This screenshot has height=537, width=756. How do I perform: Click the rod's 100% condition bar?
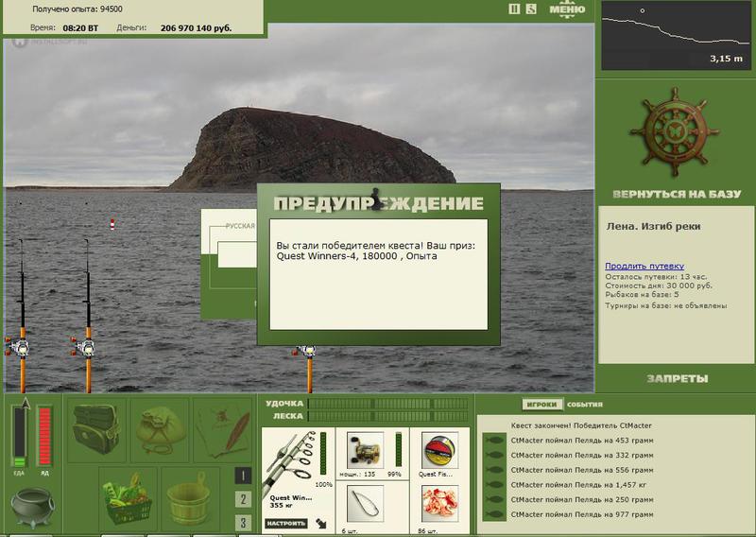[x=323, y=454]
